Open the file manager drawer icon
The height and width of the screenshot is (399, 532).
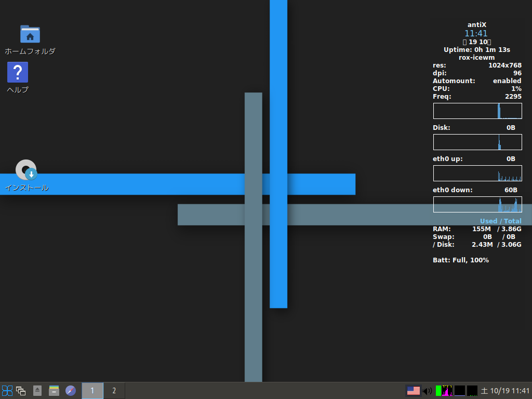pyautogui.click(x=54, y=391)
